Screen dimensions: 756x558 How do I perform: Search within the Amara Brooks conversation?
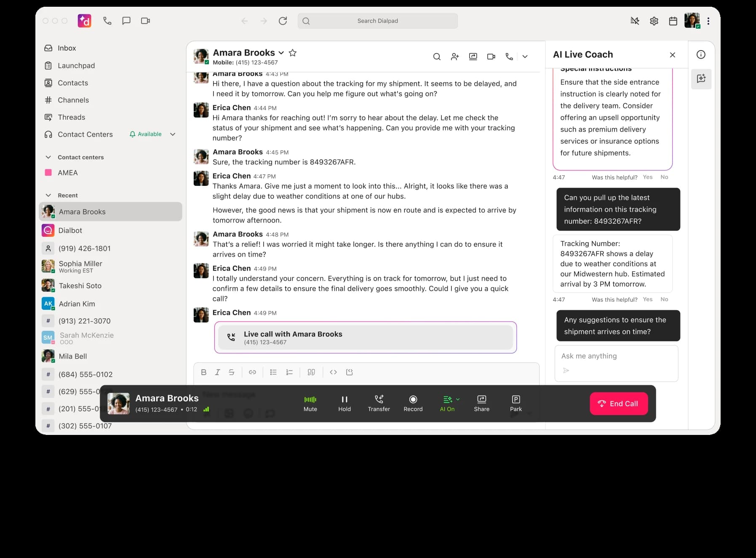(437, 56)
